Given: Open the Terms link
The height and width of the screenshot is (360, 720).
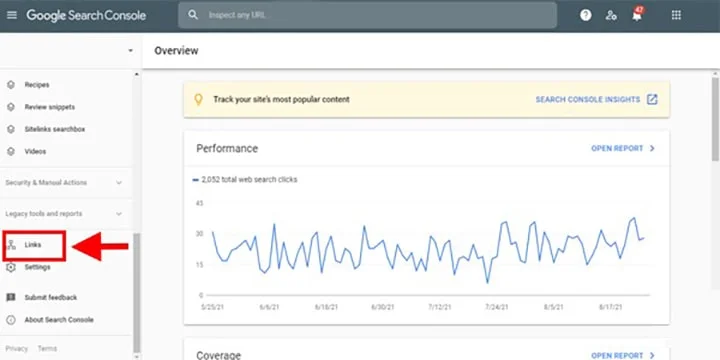Looking at the screenshot, I should pos(47,349).
